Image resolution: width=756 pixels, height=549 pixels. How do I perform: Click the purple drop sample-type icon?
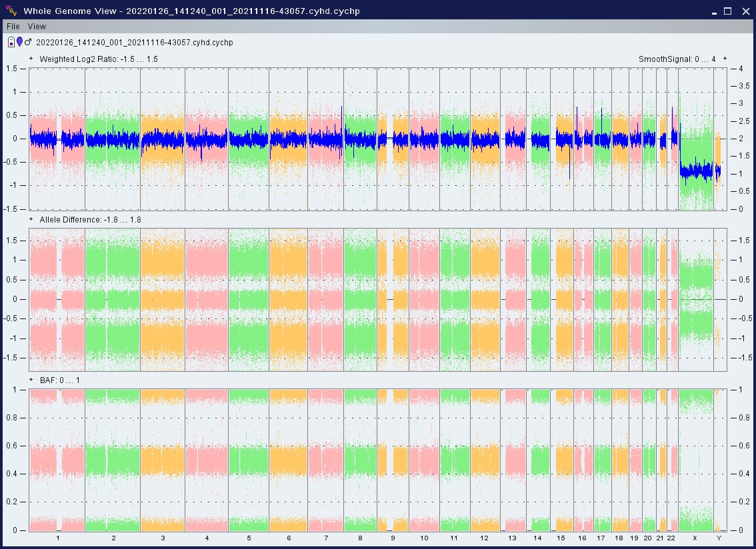(x=19, y=43)
